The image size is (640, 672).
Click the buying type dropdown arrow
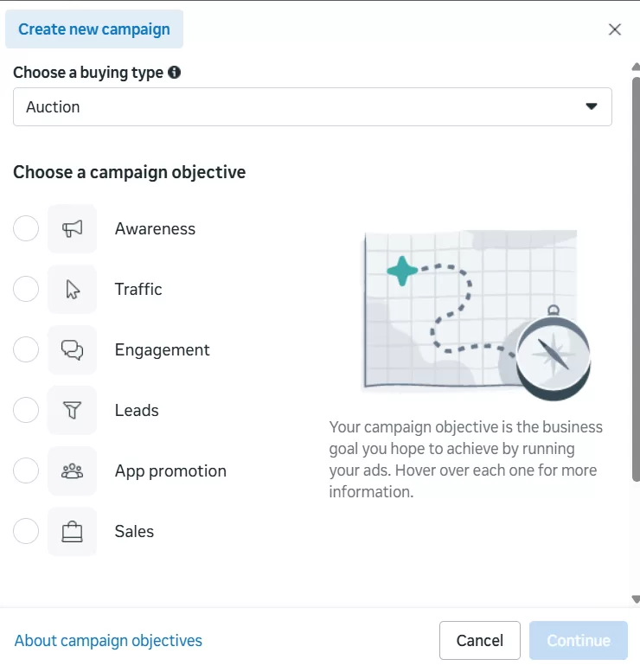pyautogui.click(x=592, y=106)
